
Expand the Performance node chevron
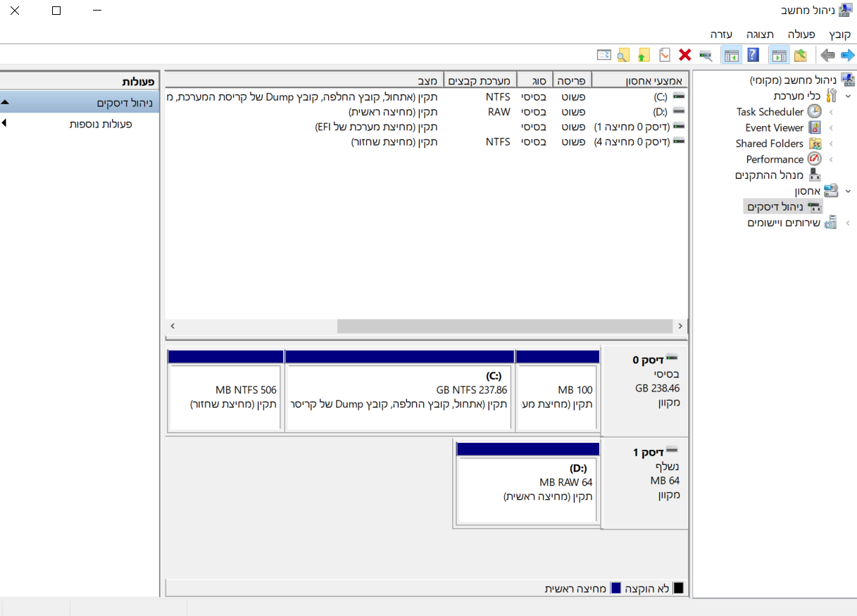point(832,159)
